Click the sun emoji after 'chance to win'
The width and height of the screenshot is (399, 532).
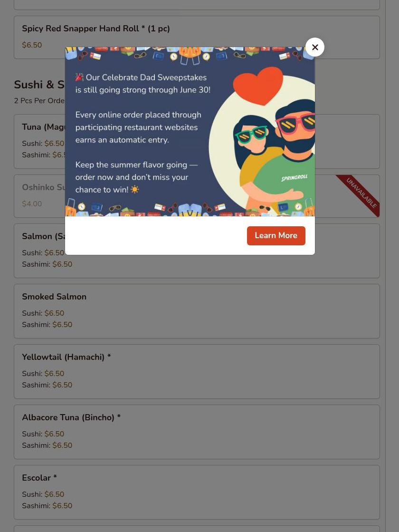pos(134,189)
